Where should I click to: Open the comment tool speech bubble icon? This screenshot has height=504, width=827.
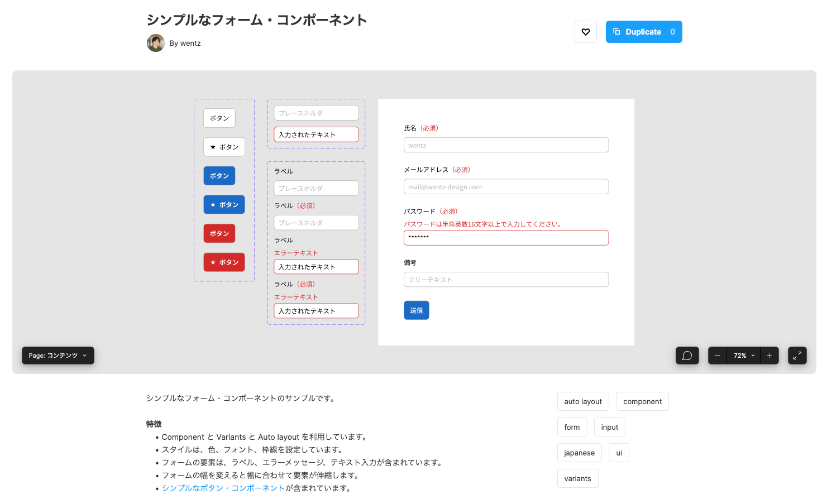687,356
